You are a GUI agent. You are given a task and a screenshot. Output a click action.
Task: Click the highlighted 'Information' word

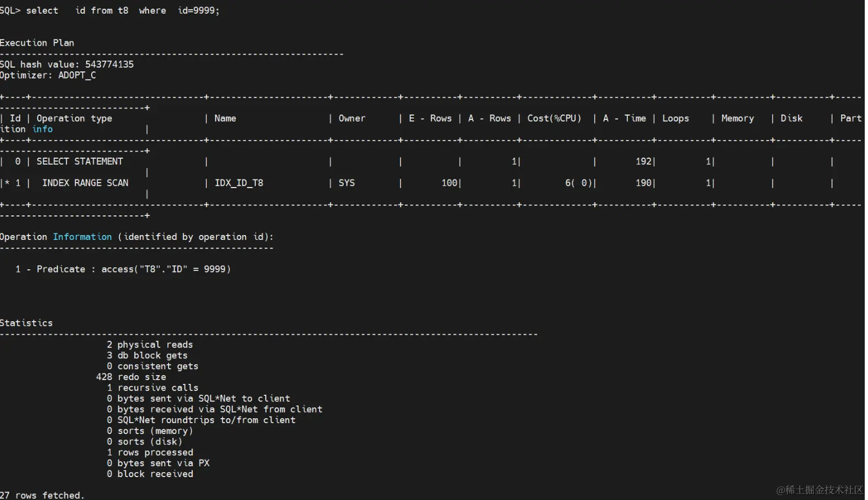[82, 237]
